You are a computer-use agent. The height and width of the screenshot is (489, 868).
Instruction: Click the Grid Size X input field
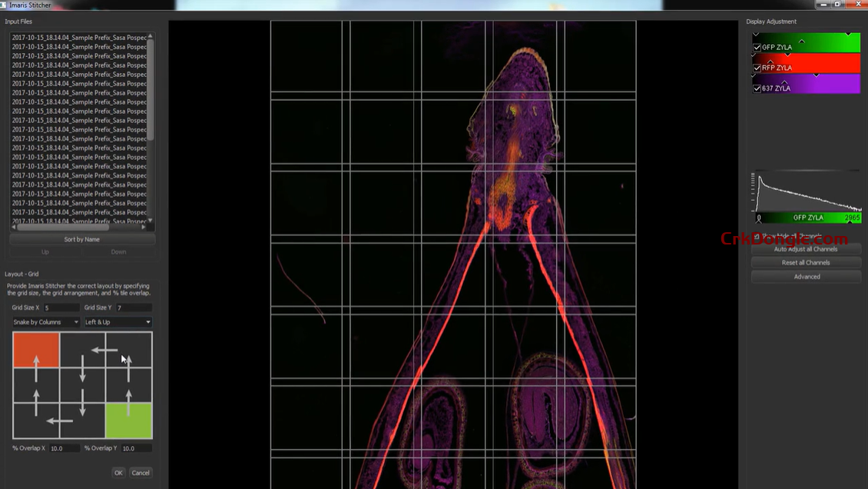click(x=60, y=308)
